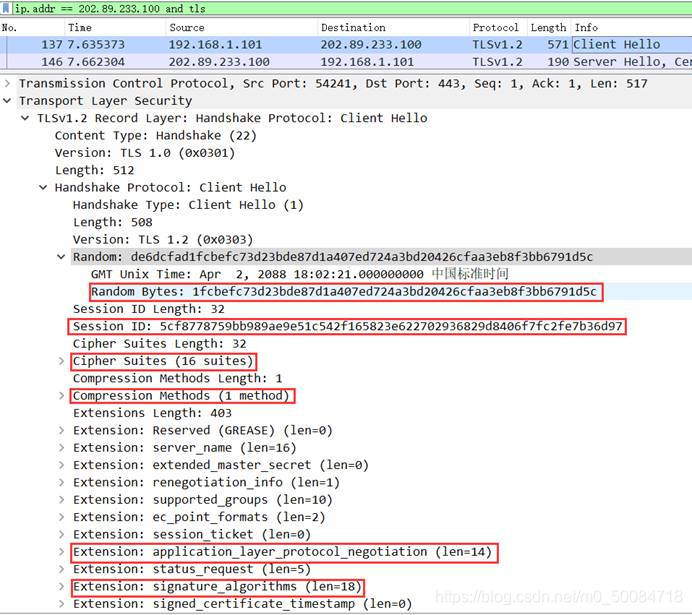Sort packets by the Length column header

pos(549,27)
